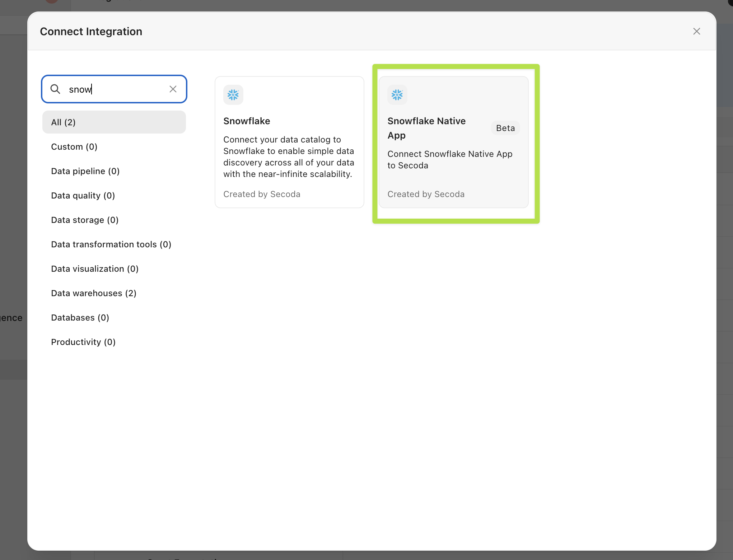Choose the Data storage (0) category
Image resolution: width=733 pixels, height=560 pixels.
(85, 220)
